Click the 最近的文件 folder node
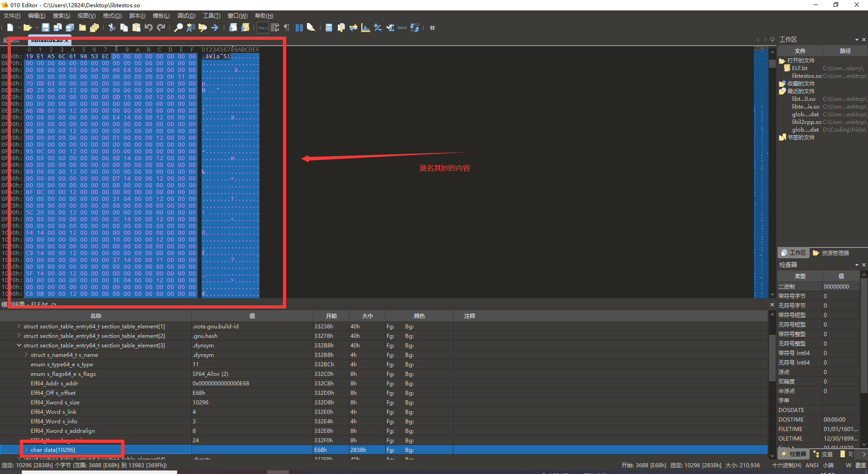Image resolution: width=868 pixels, height=474 pixels. point(801,91)
